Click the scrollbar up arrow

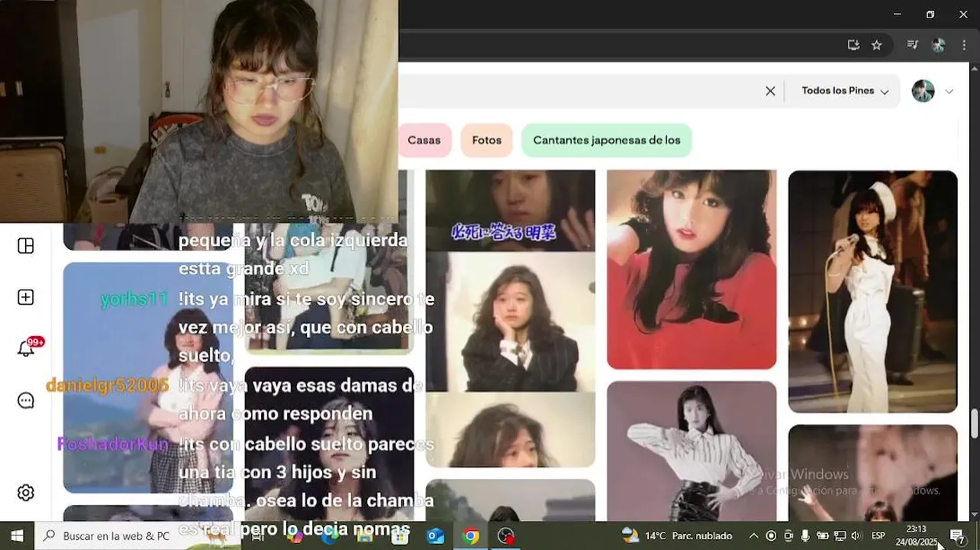974,69
